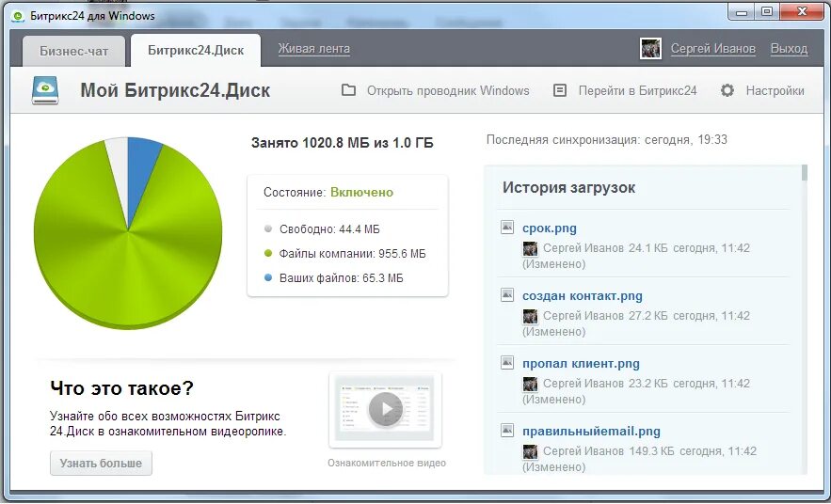831x504 pixels.
Task: Click the gear icon for Настройки
Action: [727, 90]
